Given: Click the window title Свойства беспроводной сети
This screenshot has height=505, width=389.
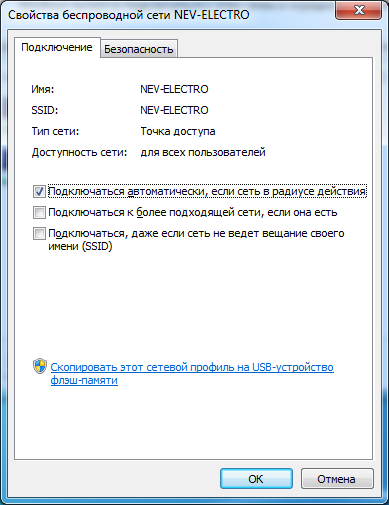Looking at the screenshot, I should pos(128,15).
